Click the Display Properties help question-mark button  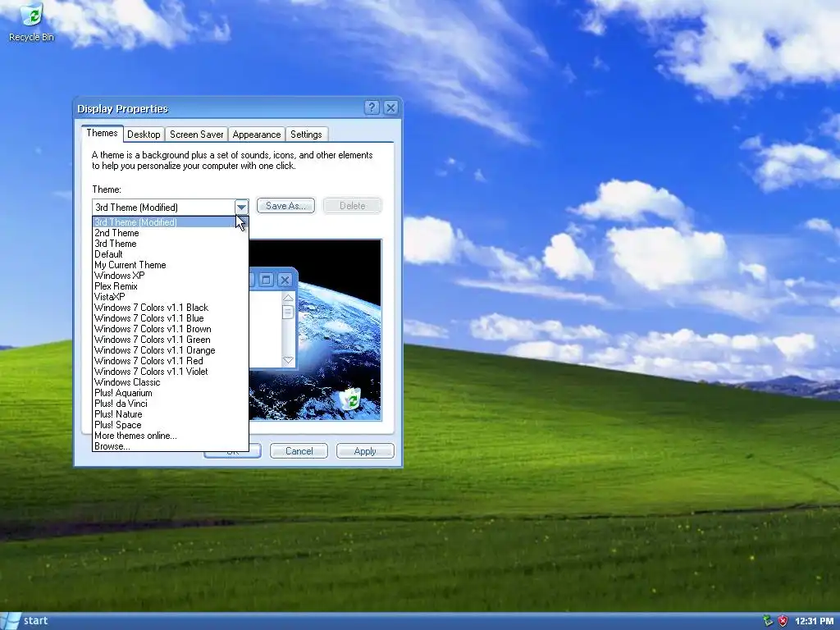(372, 107)
